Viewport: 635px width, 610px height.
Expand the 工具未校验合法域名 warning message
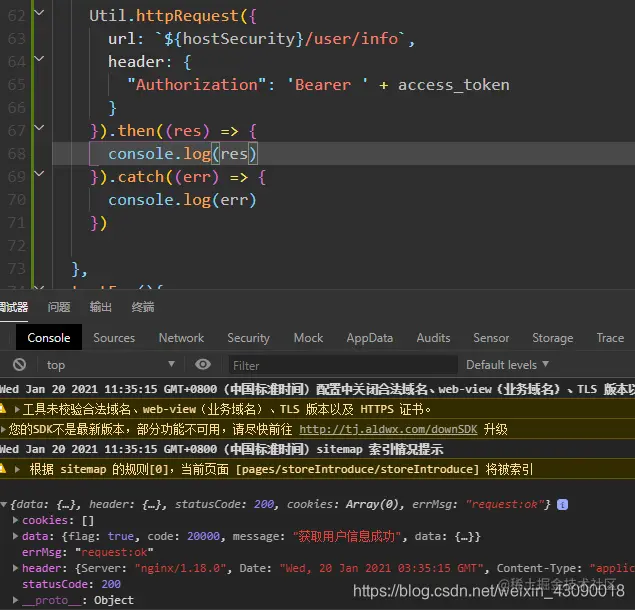17,409
